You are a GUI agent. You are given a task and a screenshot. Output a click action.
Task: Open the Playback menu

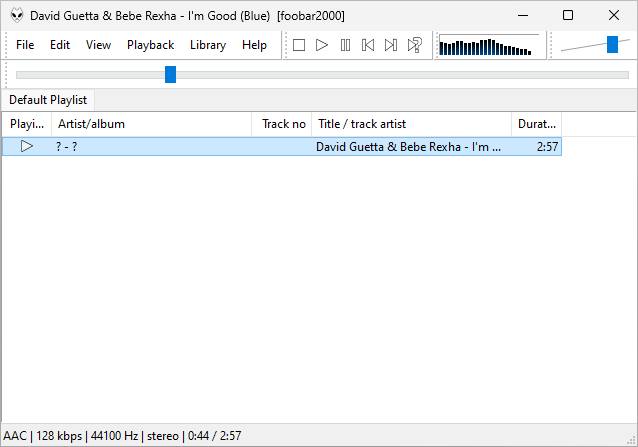pyautogui.click(x=151, y=45)
